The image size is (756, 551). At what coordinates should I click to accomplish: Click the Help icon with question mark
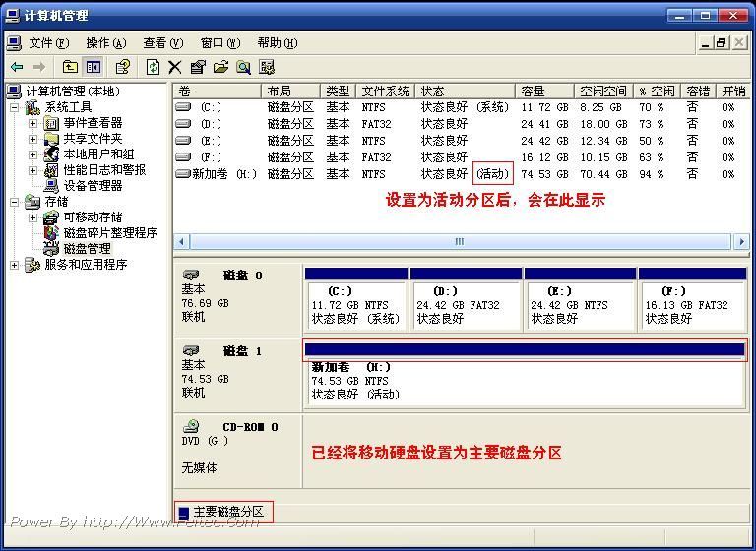point(123,67)
